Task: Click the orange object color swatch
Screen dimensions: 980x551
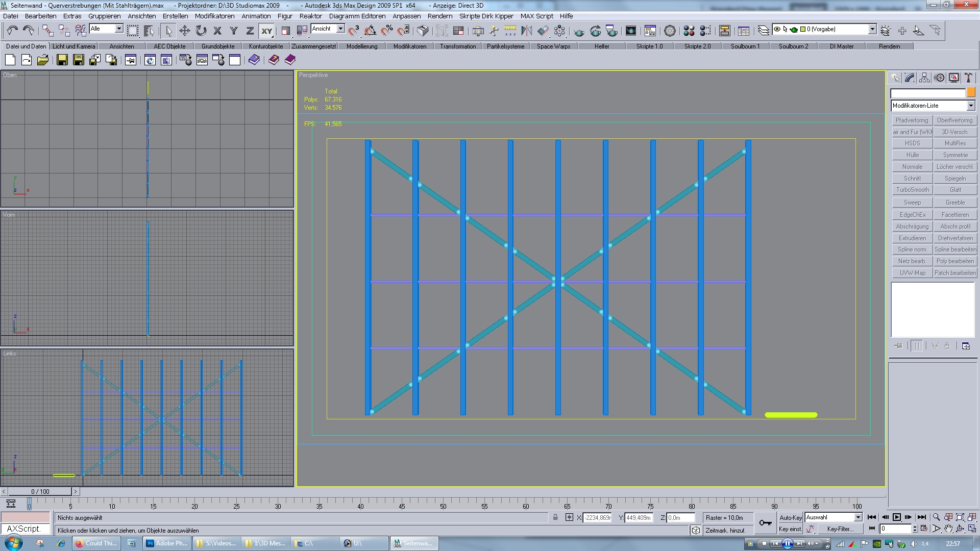Action: pos(971,93)
